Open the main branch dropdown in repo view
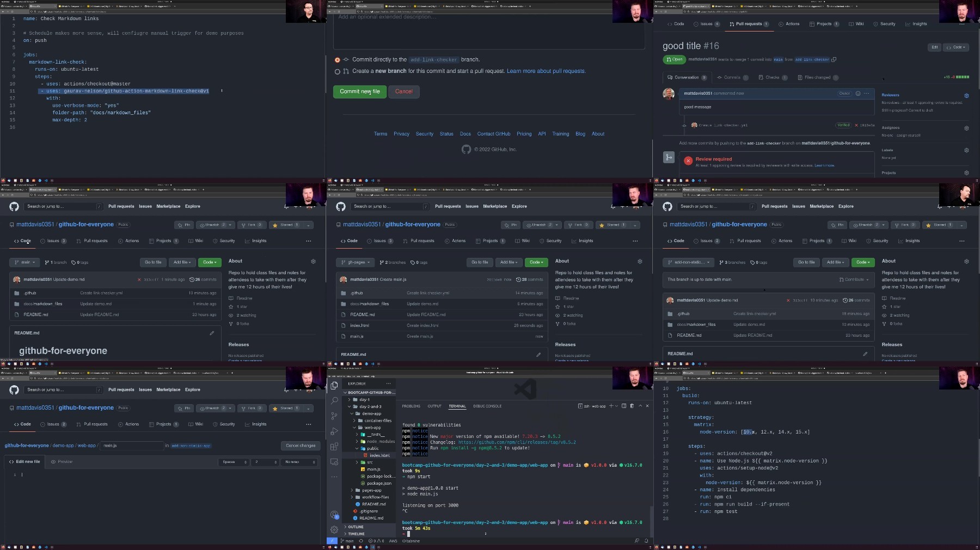Screen dimensions: 980x550 [x=24, y=262]
